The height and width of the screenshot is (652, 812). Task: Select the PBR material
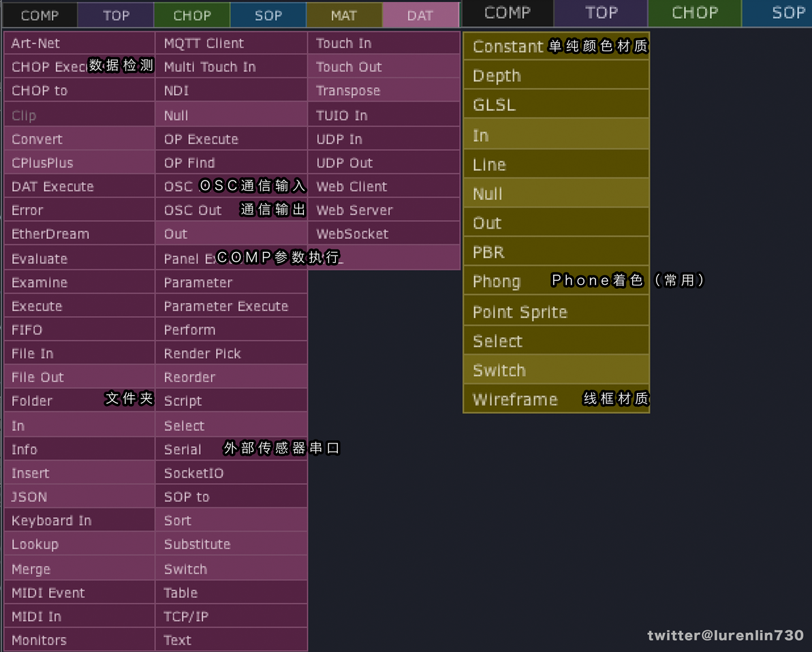[488, 253]
